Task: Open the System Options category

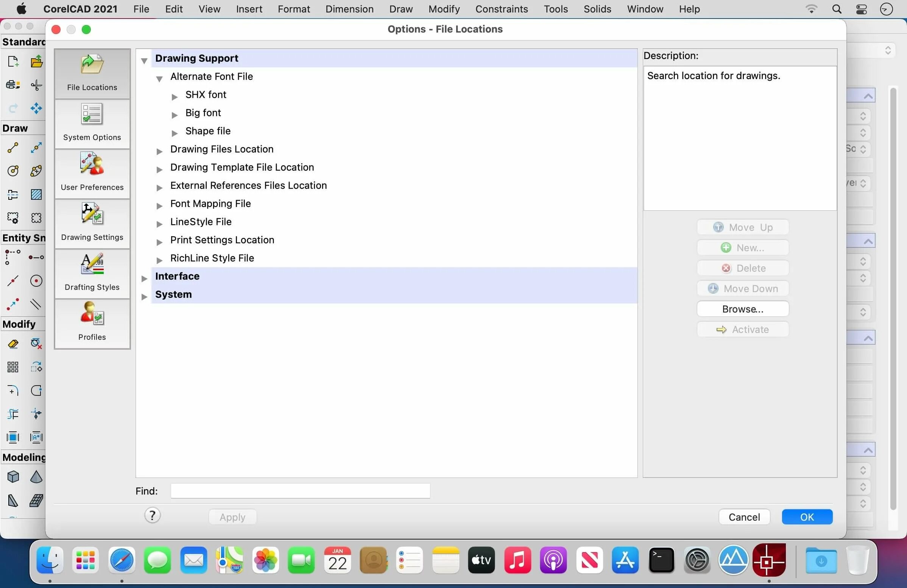Action: pyautogui.click(x=92, y=123)
